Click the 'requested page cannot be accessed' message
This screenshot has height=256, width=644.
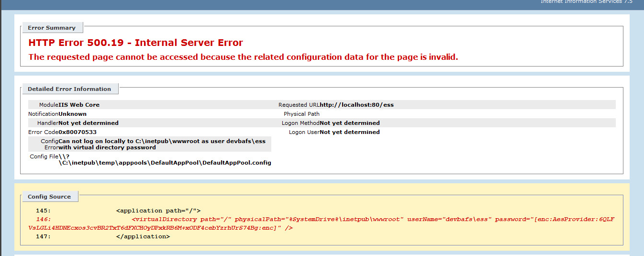[243, 57]
